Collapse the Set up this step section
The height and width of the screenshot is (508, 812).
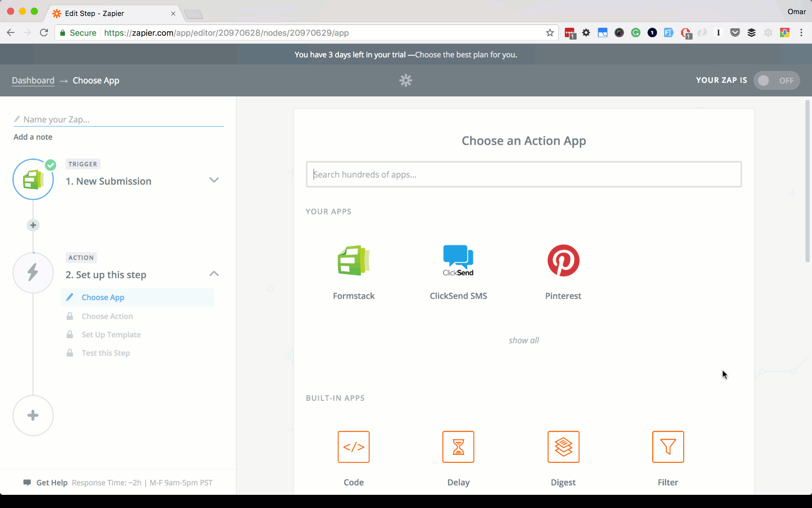click(214, 274)
